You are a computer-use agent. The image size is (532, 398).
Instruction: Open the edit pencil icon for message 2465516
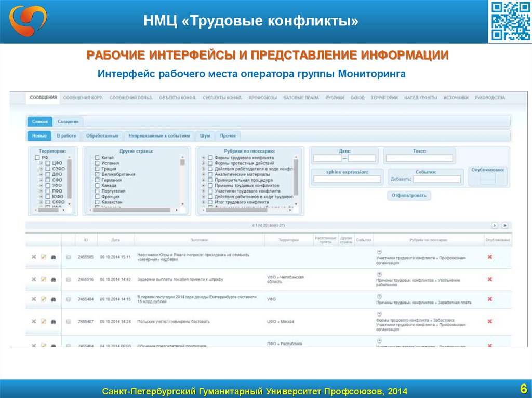click(x=43, y=279)
